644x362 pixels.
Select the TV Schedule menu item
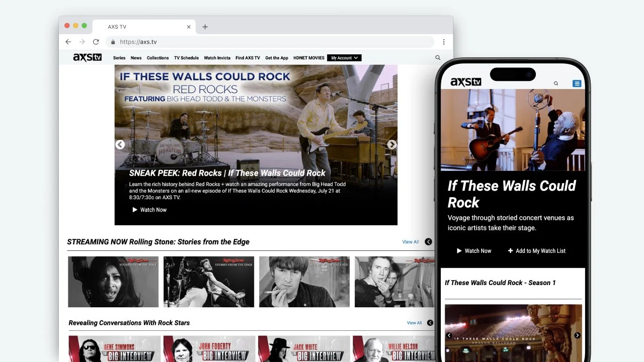tap(186, 57)
